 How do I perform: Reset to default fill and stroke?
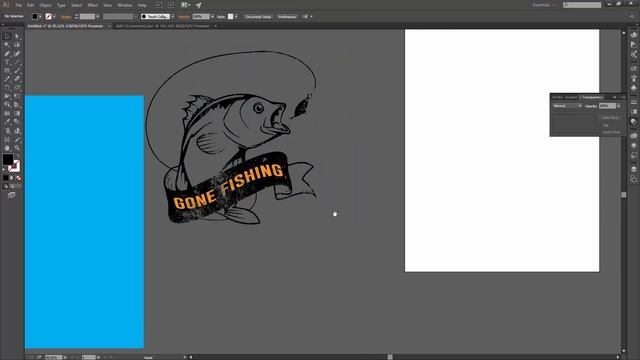(x=4, y=169)
